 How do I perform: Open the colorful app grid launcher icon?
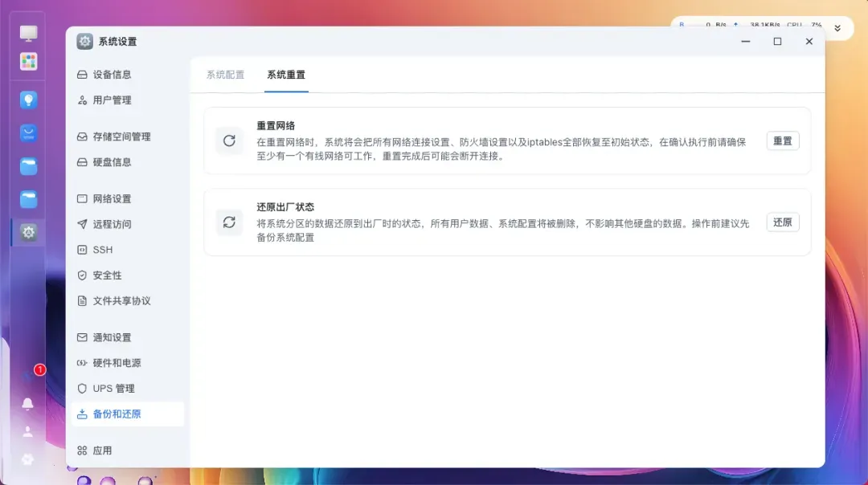[x=29, y=62]
